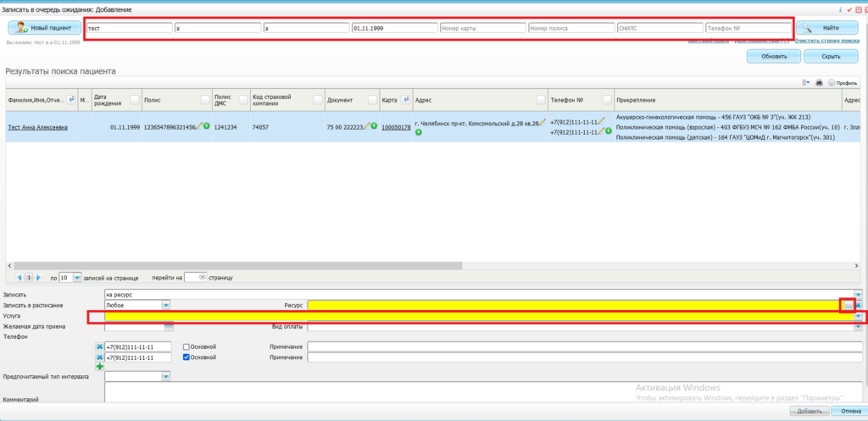Uncheck Основной for the second phone
The width and height of the screenshot is (868, 421).
tap(186, 357)
